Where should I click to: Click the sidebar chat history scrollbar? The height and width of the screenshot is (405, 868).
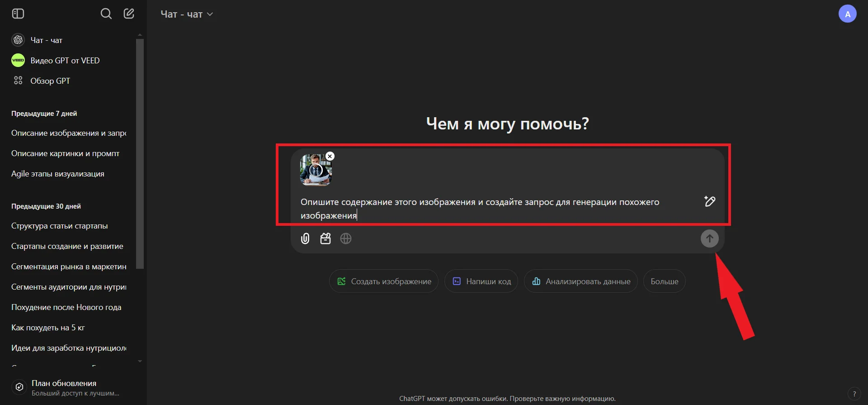tap(140, 154)
